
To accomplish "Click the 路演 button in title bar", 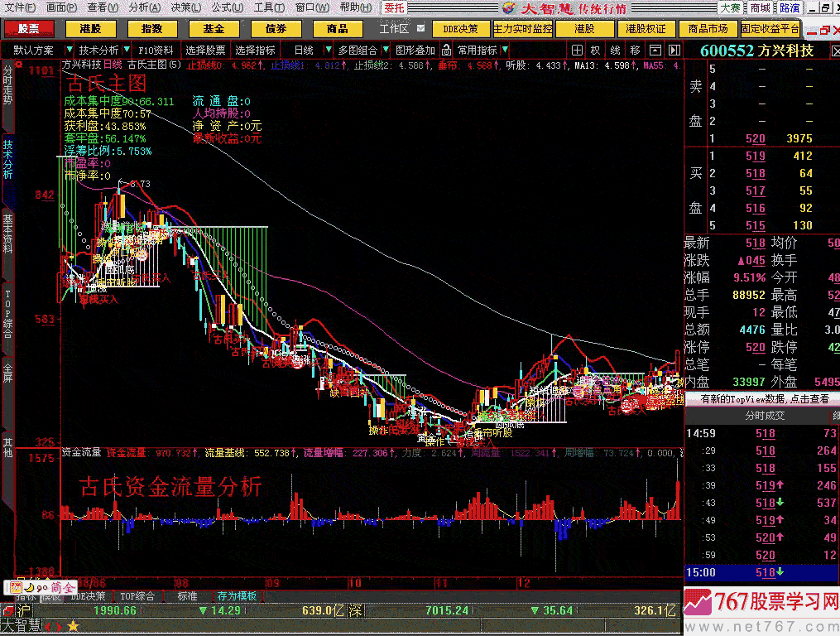I will coord(790,7).
